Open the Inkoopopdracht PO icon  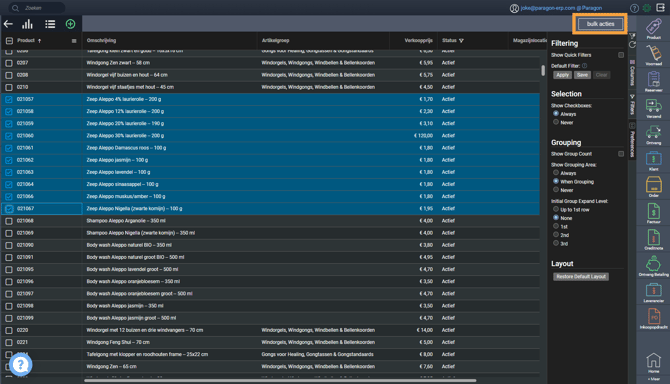pyautogui.click(x=653, y=317)
